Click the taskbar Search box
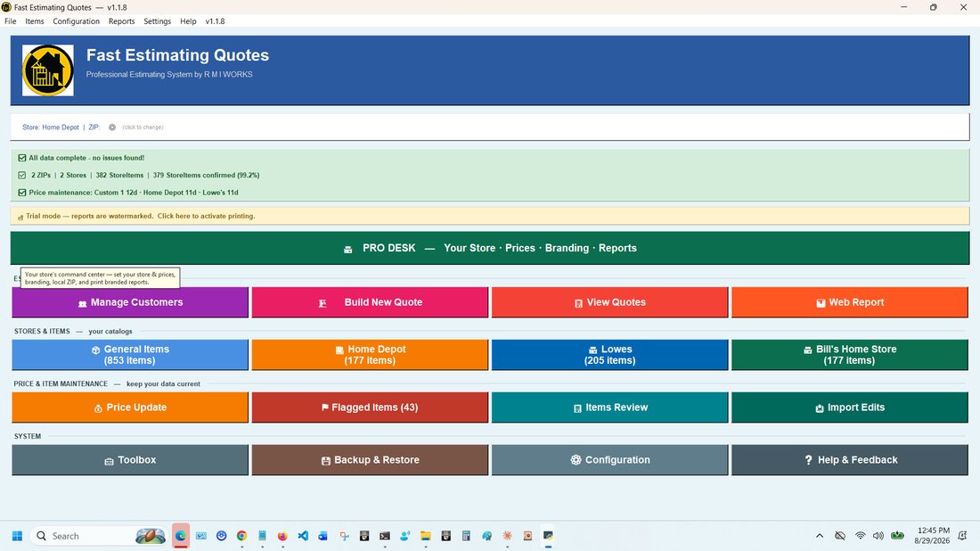 click(x=99, y=536)
